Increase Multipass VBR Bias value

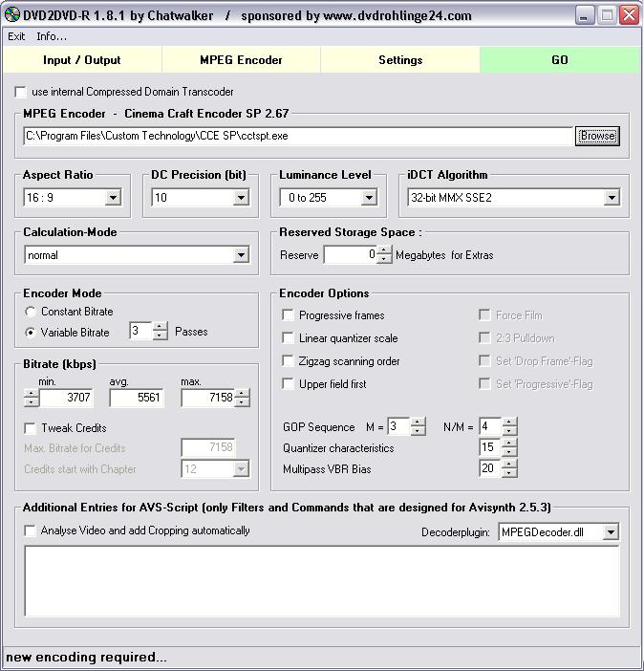509,465
